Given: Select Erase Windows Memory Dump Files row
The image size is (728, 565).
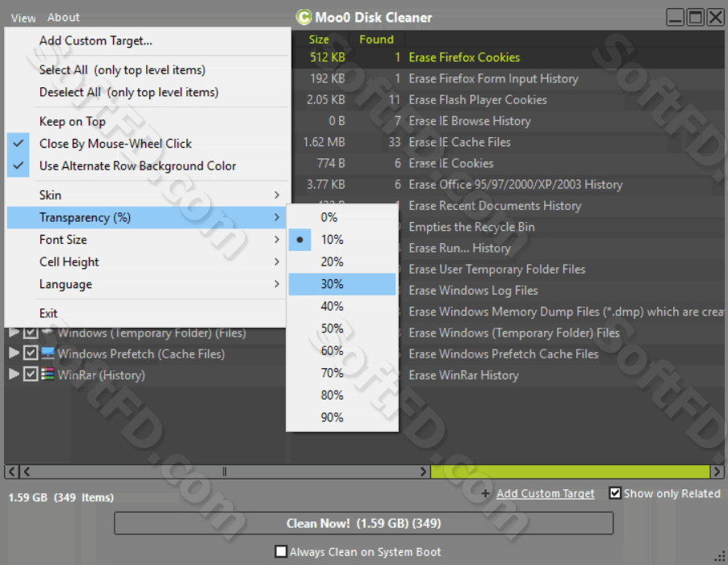Looking at the screenshot, I should click(x=562, y=312).
